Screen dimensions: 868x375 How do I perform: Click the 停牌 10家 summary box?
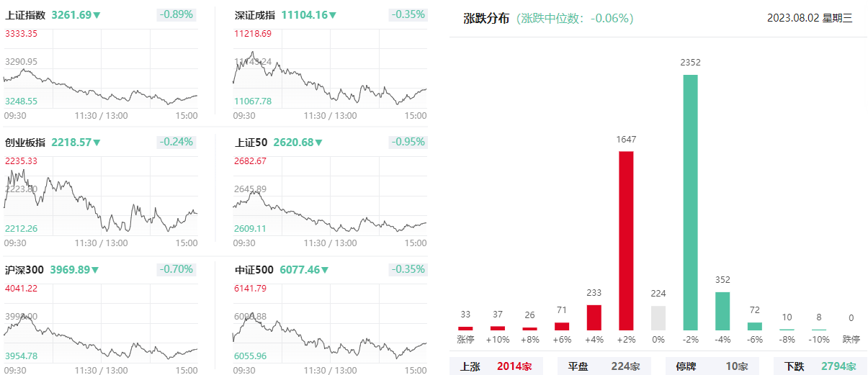point(713,366)
